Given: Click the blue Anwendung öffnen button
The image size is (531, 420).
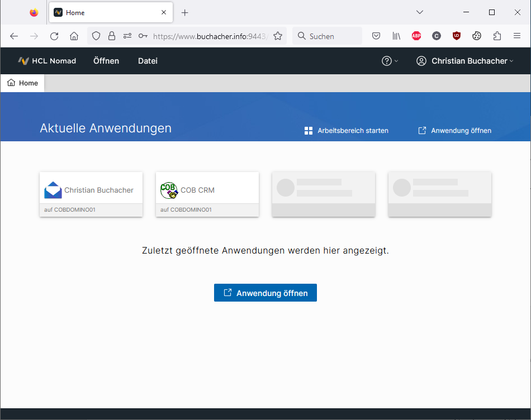Looking at the screenshot, I should click(x=265, y=293).
